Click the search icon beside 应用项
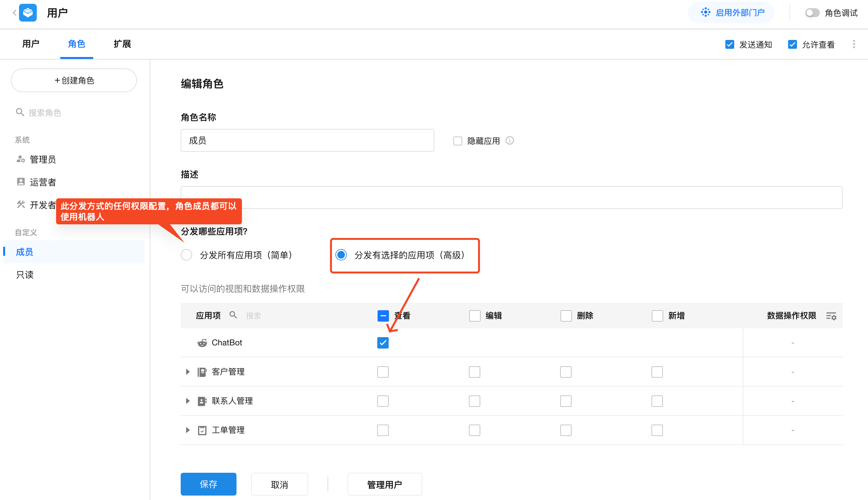The width and height of the screenshot is (868, 500). (233, 315)
